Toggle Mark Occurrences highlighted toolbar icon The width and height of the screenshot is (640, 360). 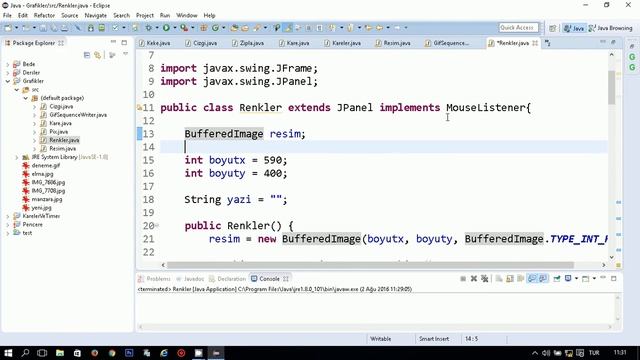pos(288,28)
